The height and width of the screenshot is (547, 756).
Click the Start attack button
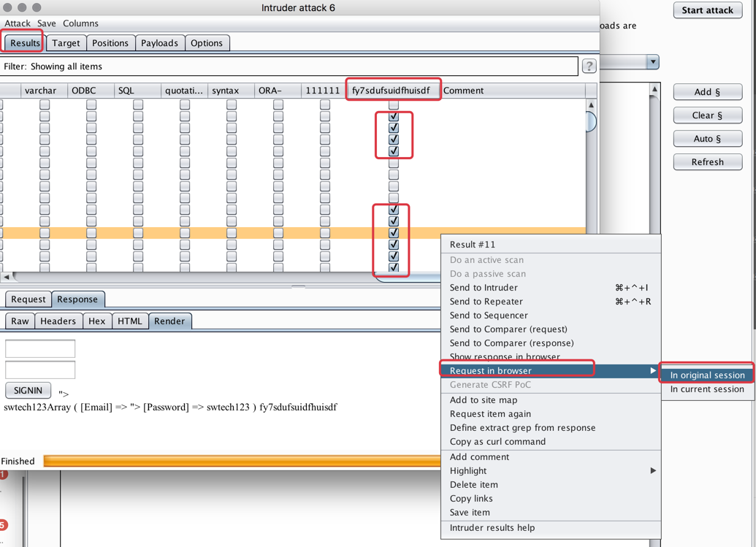707,10
